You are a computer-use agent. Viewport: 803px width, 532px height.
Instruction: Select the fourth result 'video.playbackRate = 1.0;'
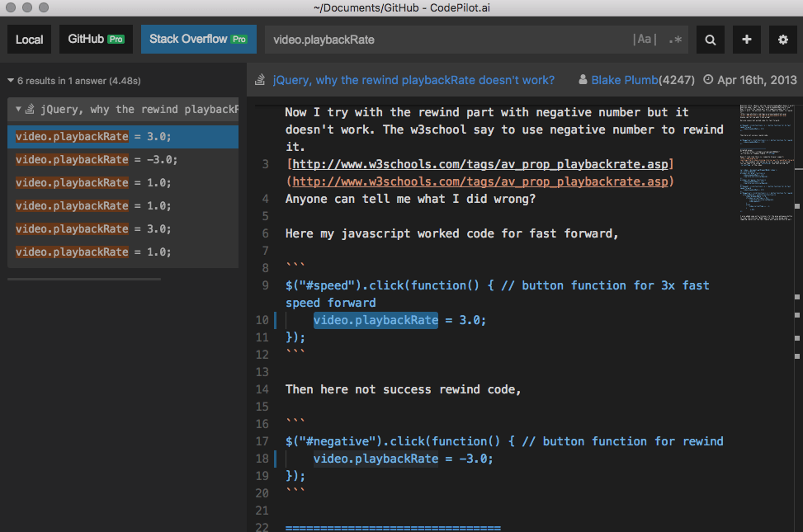pyautogui.click(x=123, y=206)
